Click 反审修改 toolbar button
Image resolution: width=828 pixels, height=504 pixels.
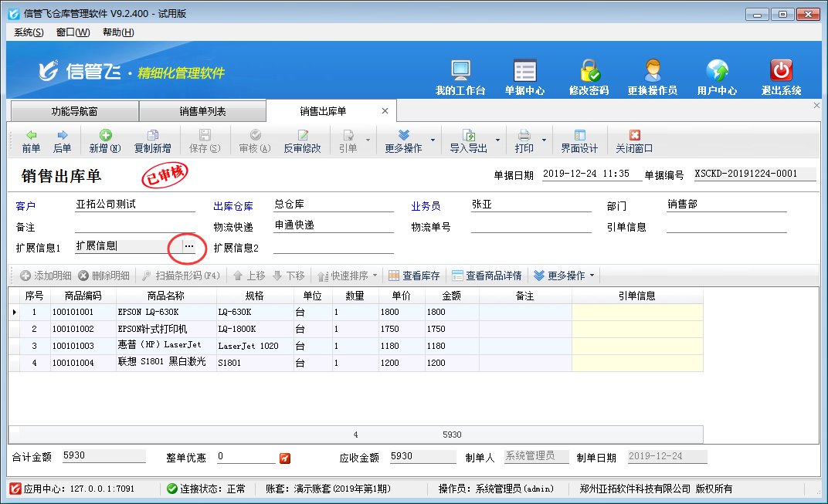pos(302,141)
